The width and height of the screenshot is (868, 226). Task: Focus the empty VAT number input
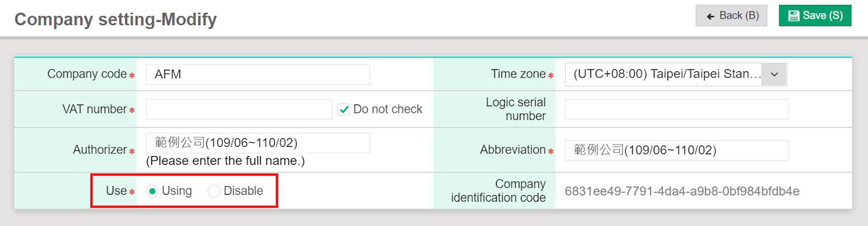click(239, 109)
